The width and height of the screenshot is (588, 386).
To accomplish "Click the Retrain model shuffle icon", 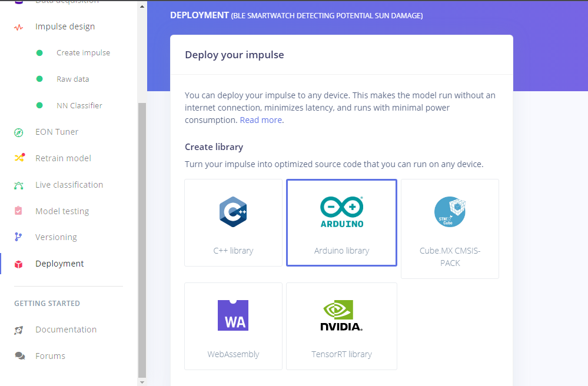I will 19,158.
